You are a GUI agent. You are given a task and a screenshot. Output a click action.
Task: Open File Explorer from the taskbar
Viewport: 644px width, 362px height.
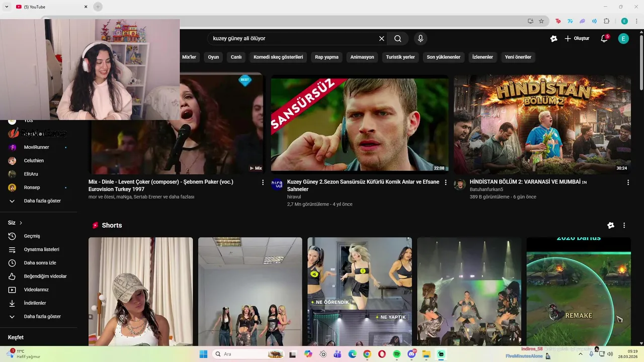pos(426,354)
